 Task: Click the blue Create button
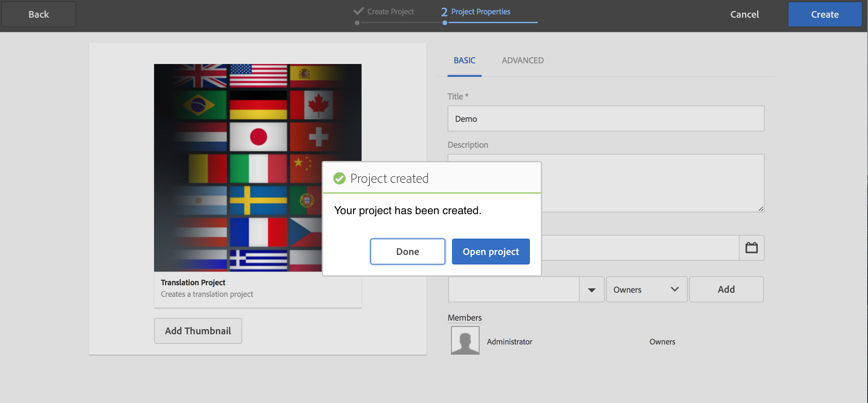pyautogui.click(x=824, y=14)
